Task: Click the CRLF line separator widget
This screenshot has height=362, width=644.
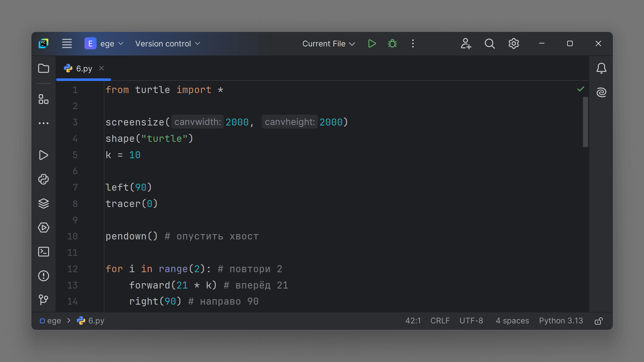Action: (440, 321)
